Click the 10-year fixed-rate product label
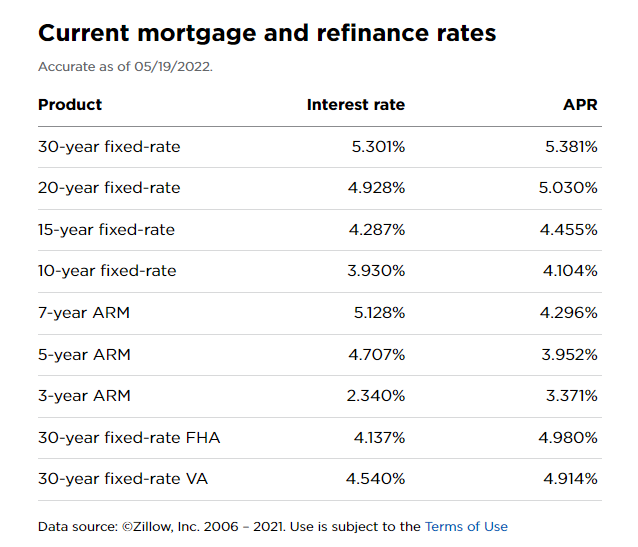 coord(107,271)
